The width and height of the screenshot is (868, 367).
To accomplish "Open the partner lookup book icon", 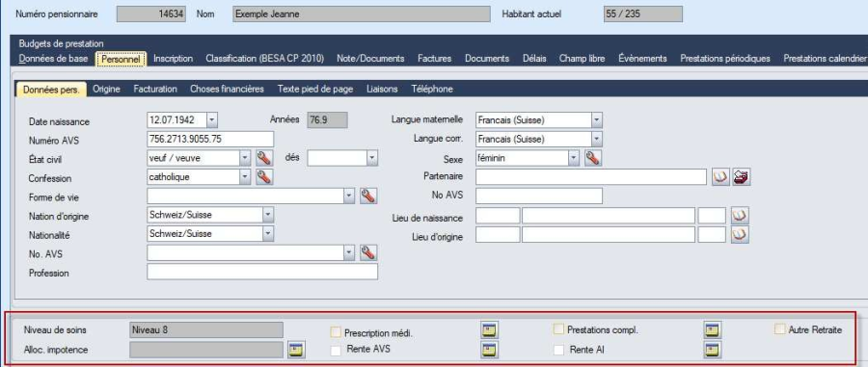I will [x=720, y=177].
